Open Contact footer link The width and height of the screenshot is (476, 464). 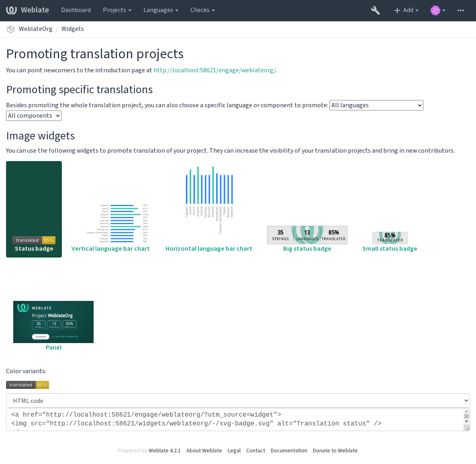(255, 451)
